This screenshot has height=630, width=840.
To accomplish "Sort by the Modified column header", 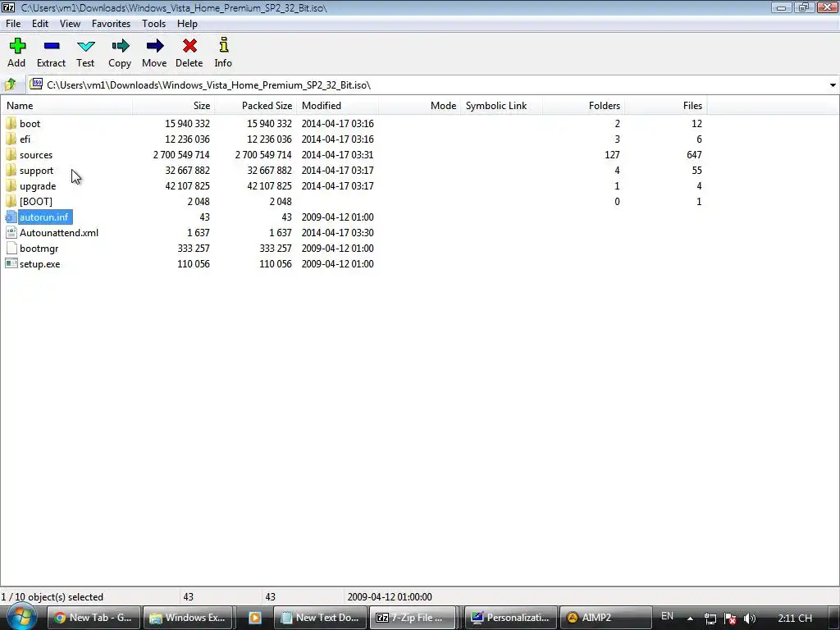I will click(337, 106).
